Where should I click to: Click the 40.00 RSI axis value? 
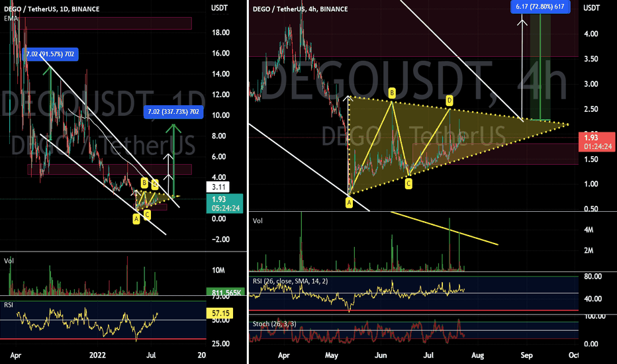pos(593,299)
